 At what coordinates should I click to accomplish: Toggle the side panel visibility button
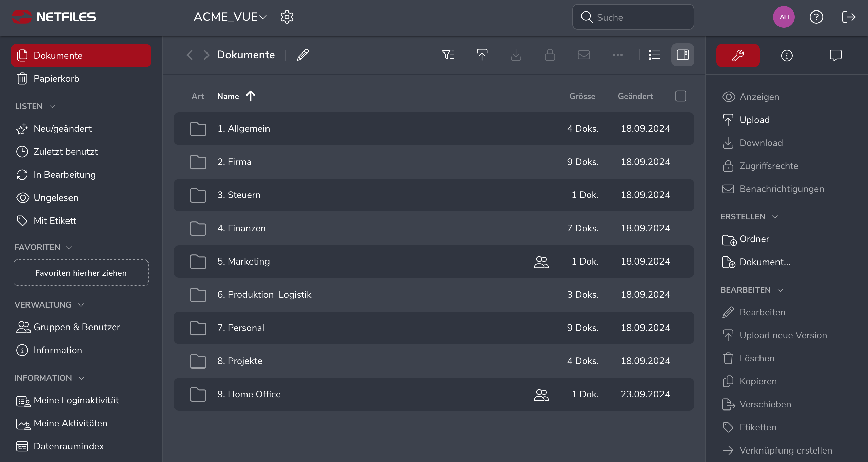point(683,55)
